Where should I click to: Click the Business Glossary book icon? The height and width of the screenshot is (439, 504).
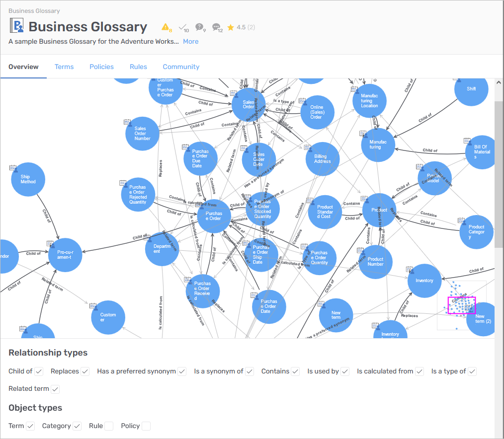coord(17,26)
